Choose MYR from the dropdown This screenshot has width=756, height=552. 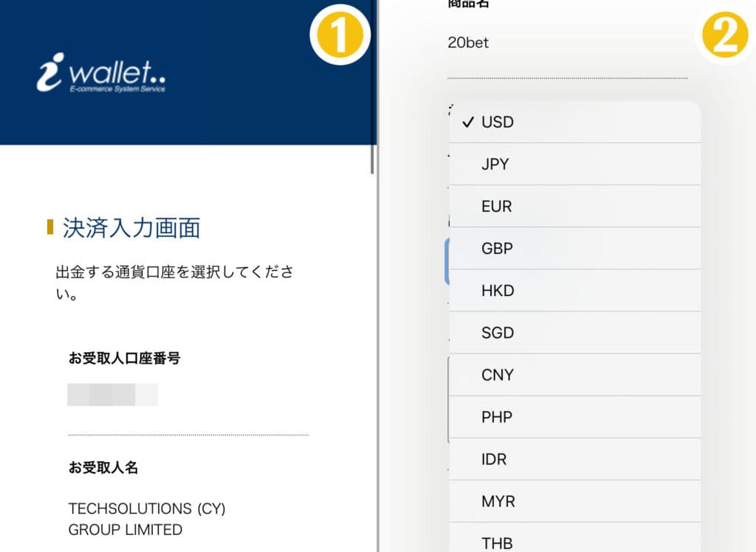click(574, 501)
